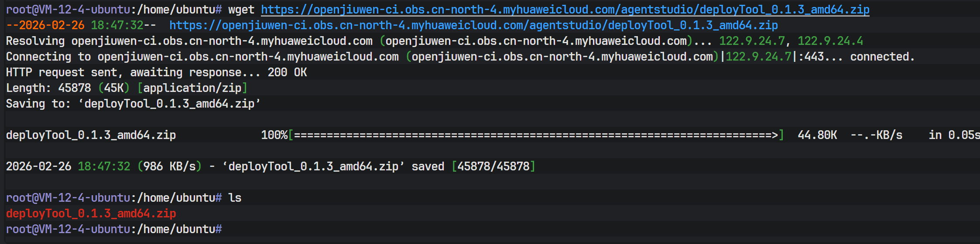Click the saved [45878/45878] byte count
The image size is (980, 244).
pyautogui.click(x=493, y=166)
